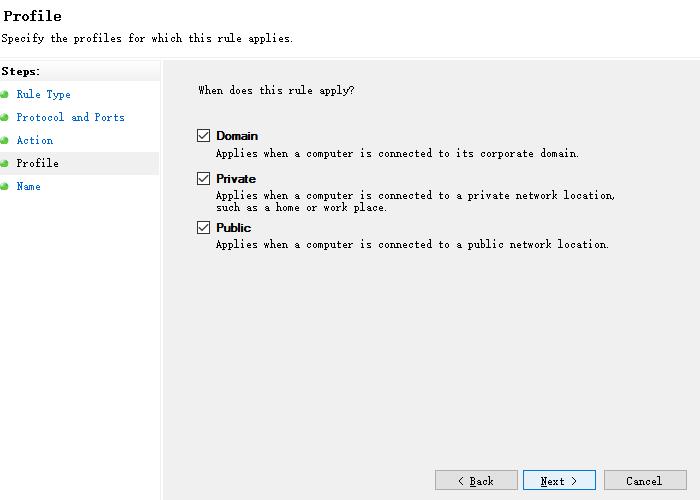Image resolution: width=700 pixels, height=500 pixels.
Task: Cancel the new rule wizard
Action: click(x=645, y=481)
